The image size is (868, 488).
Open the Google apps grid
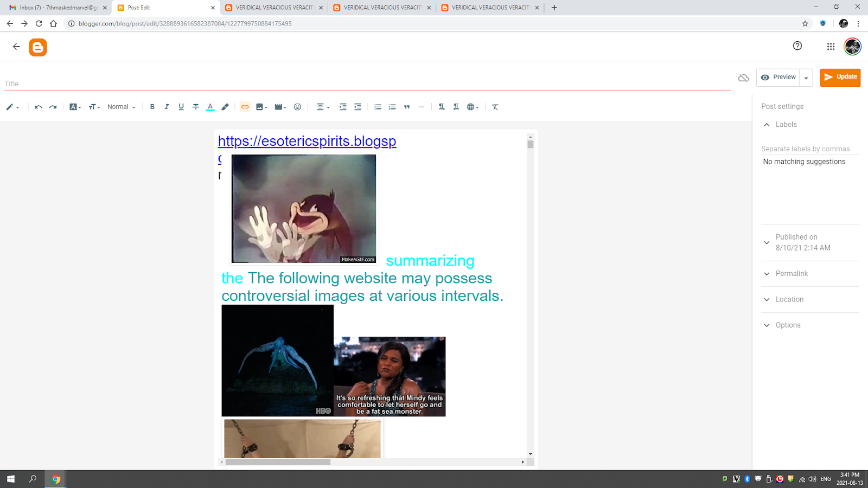point(831,47)
